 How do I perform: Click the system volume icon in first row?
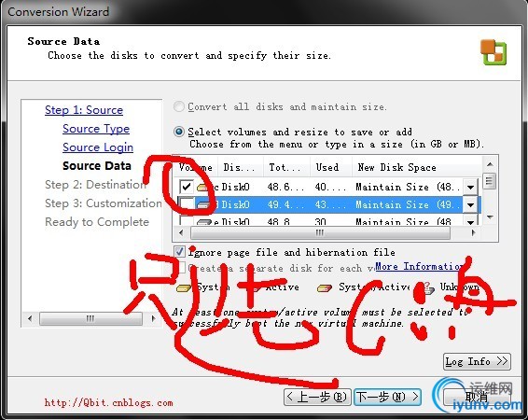pos(202,187)
